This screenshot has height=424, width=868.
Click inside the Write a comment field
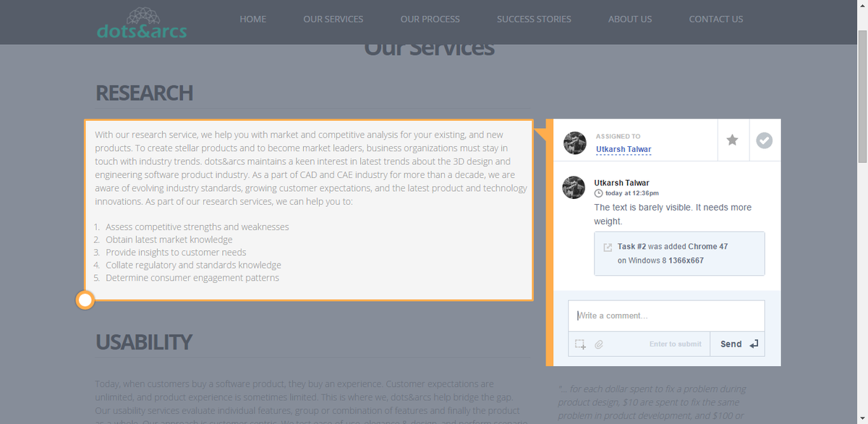[x=665, y=315]
